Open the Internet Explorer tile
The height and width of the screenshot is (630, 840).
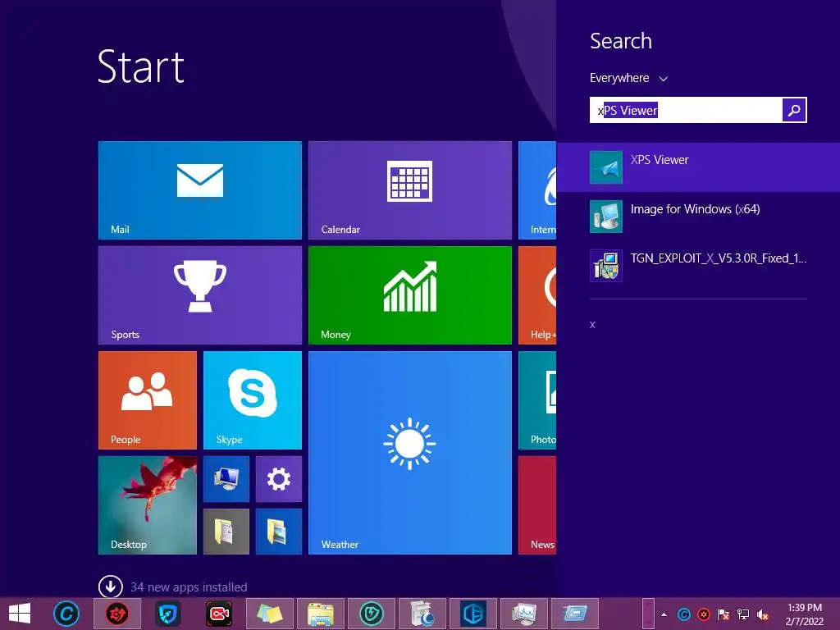click(x=537, y=190)
